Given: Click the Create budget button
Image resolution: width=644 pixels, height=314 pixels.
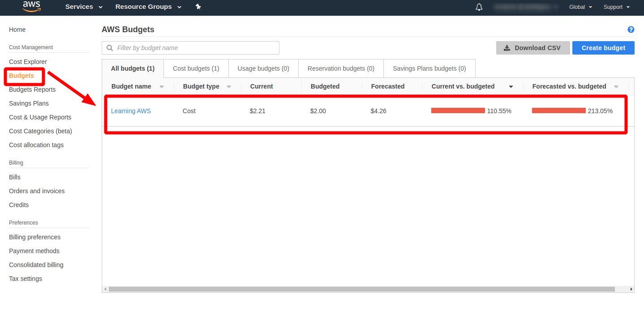Looking at the screenshot, I should point(603,48).
